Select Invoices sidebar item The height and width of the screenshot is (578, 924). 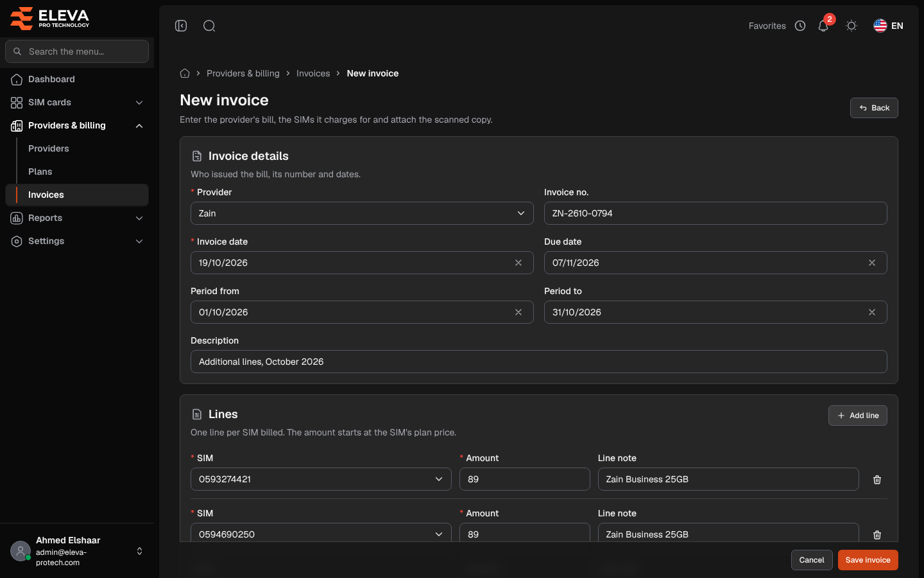pos(77,195)
